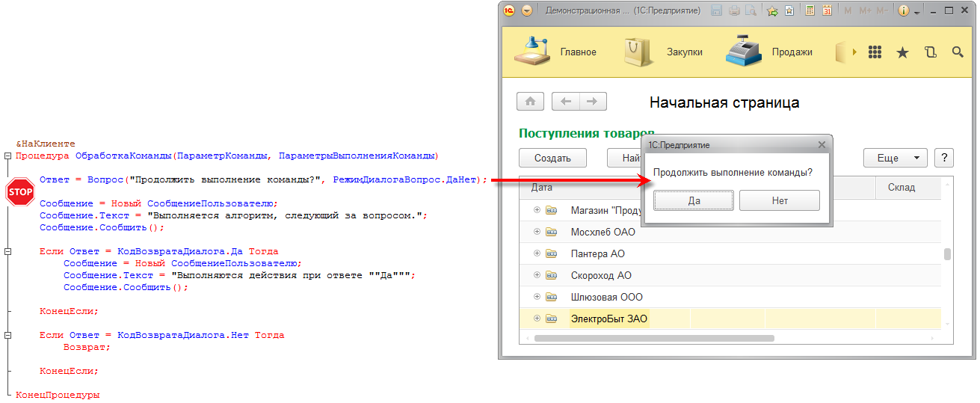Expand the Скороход АО group
The image size is (980, 403).
coord(537,275)
